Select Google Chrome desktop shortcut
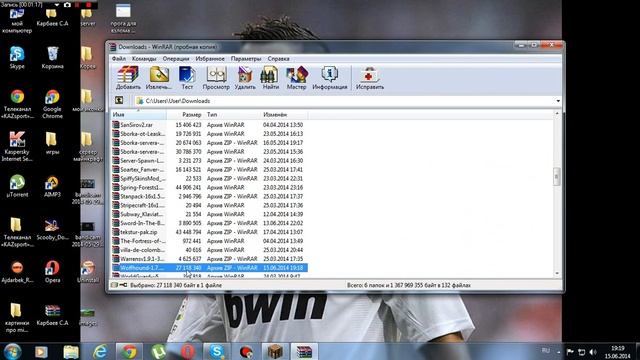640x360 pixels. coord(52,104)
